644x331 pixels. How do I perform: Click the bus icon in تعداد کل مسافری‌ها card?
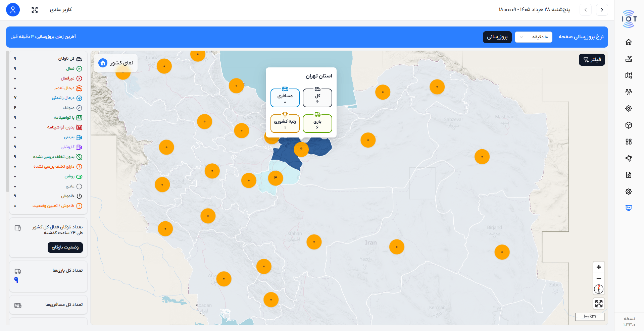coord(18,306)
